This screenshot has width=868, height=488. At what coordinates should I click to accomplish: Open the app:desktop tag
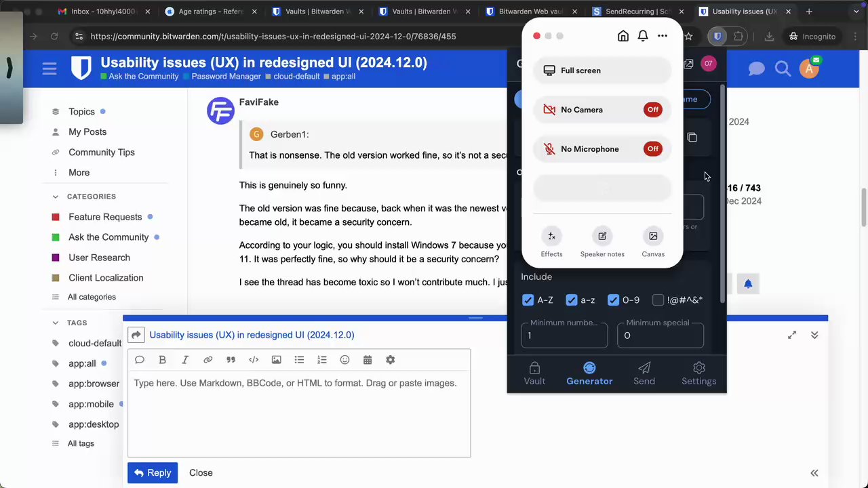[x=94, y=424]
